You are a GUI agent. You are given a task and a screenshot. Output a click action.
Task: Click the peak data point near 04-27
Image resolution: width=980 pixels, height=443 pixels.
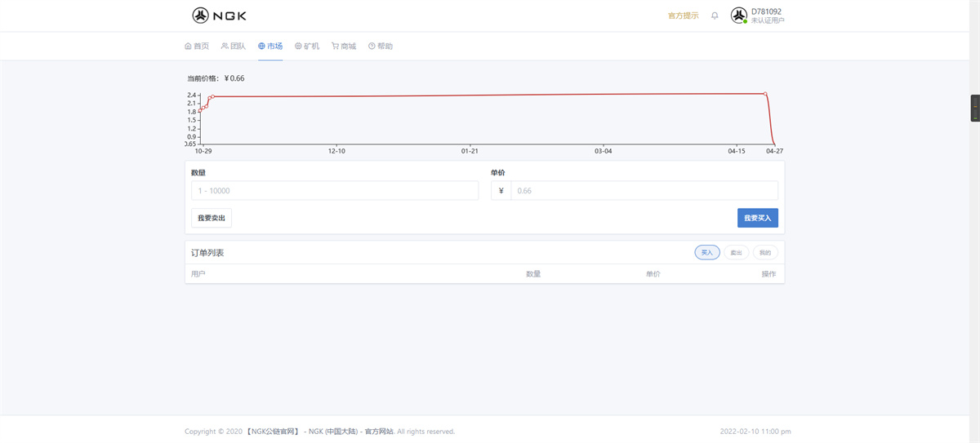765,94
